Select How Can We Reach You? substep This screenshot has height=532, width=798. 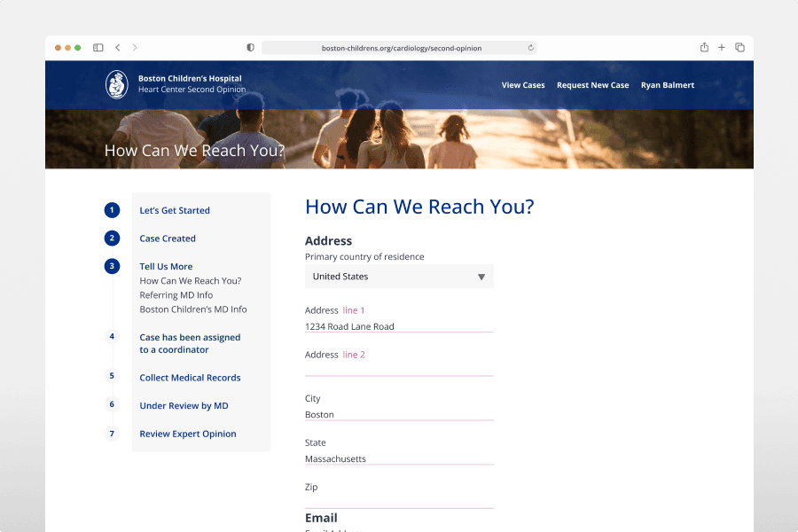pos(191,280)
